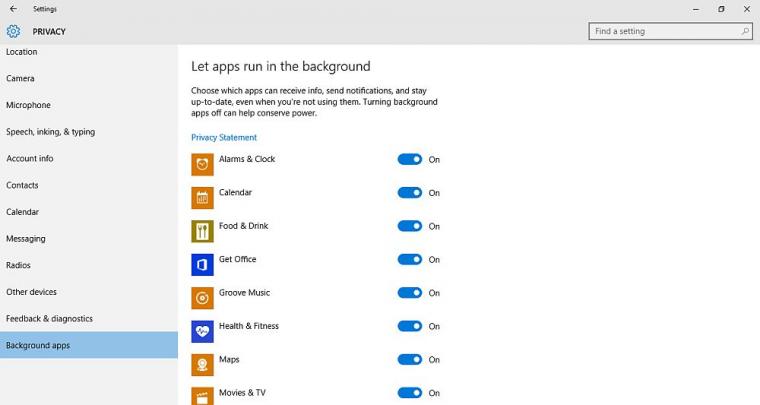Click the Calendar app icon
Viewport: 760px width, 405px height.
pyautogui.click(x=202, y=198)
